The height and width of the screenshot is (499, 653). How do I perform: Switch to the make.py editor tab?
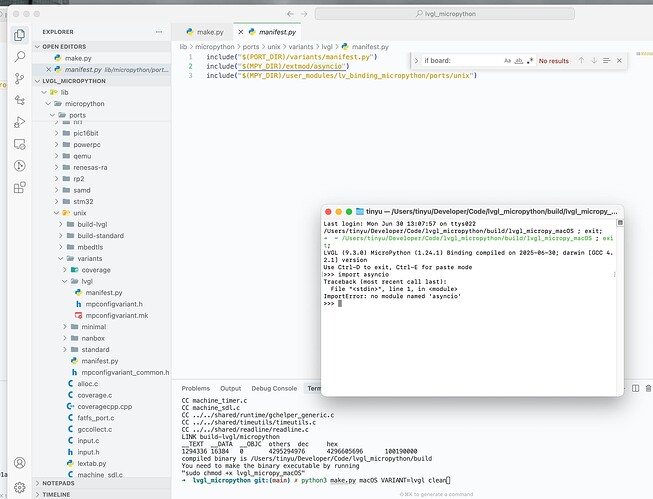(204, 32)
